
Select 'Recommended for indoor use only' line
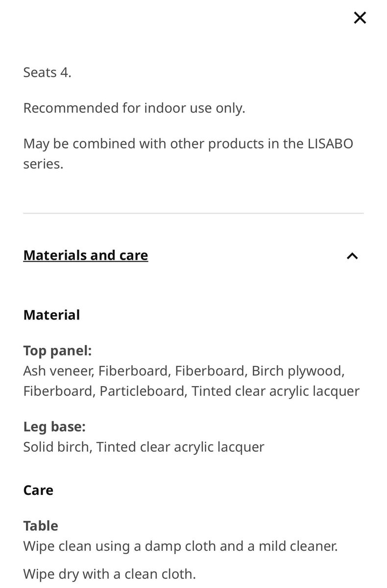coord(134,108)
